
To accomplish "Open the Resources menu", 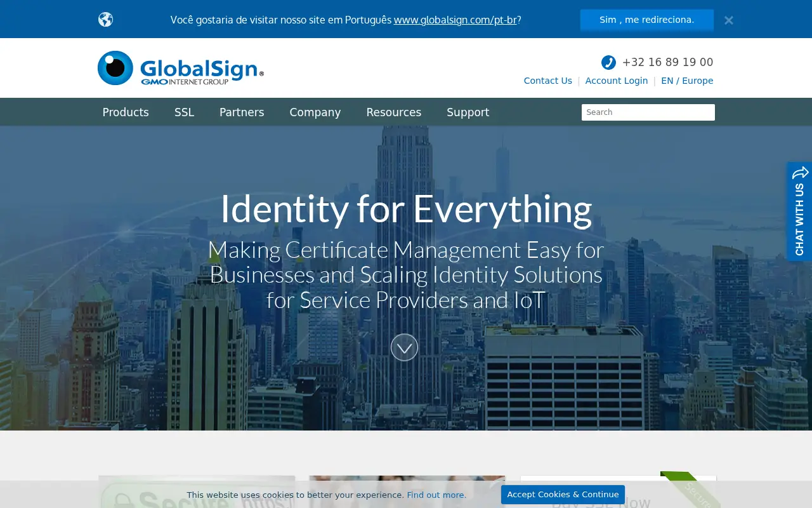I will click(393, 112).
